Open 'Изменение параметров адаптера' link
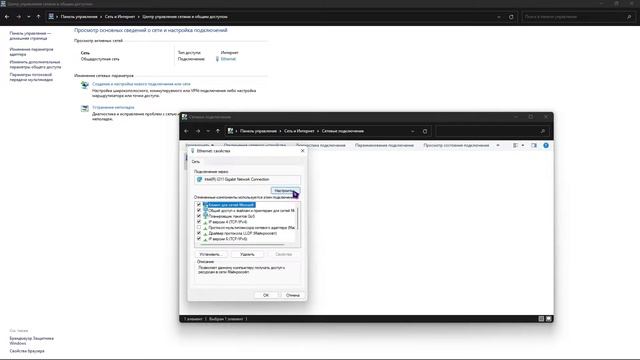This screenshot has height=360, width=640. click(31, 52)
